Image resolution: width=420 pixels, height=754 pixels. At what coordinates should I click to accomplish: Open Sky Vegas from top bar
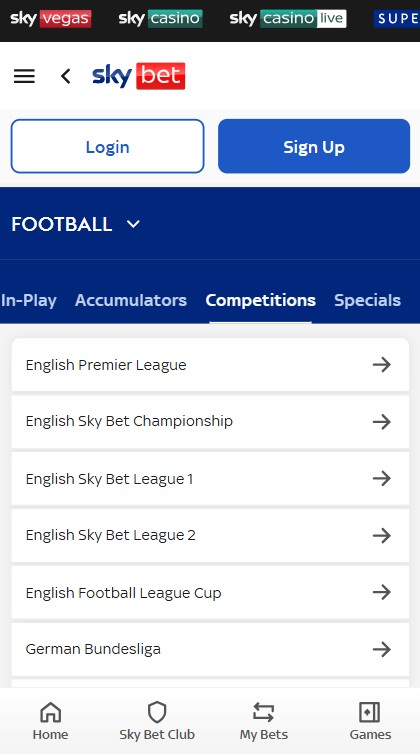pos(51,19)
